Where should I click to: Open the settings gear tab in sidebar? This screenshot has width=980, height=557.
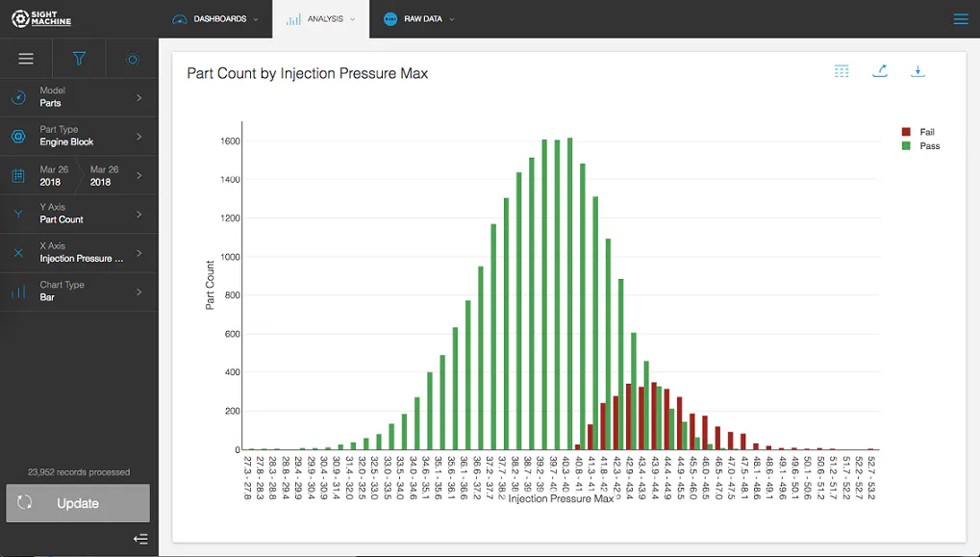(133, 60)
